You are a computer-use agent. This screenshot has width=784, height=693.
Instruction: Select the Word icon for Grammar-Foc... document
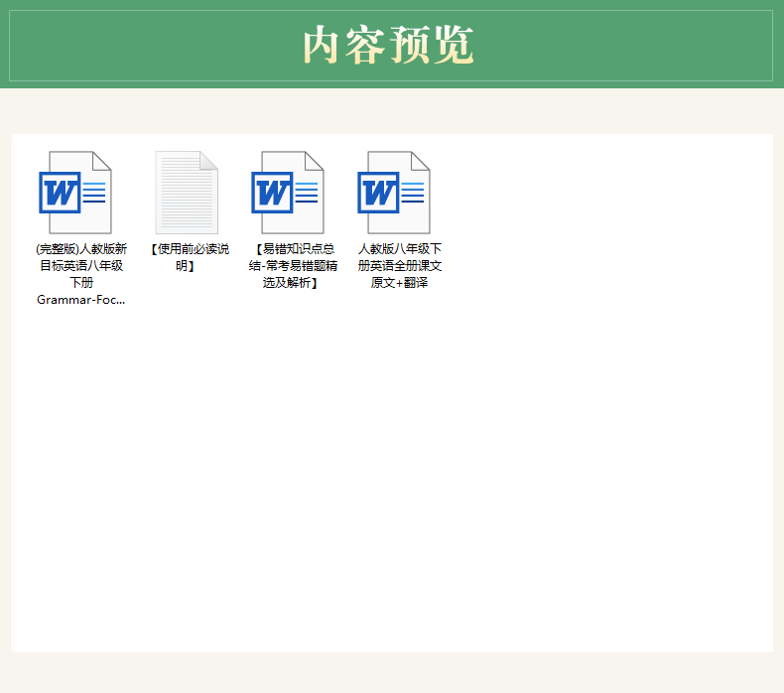click(x=75, y=193)
